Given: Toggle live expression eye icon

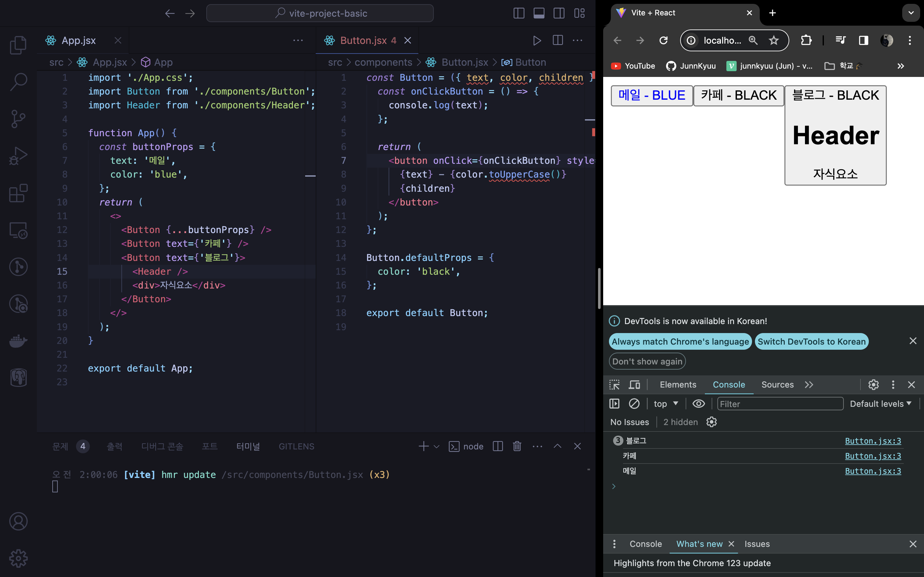Looking at the screenshot, I should (698, 404).
